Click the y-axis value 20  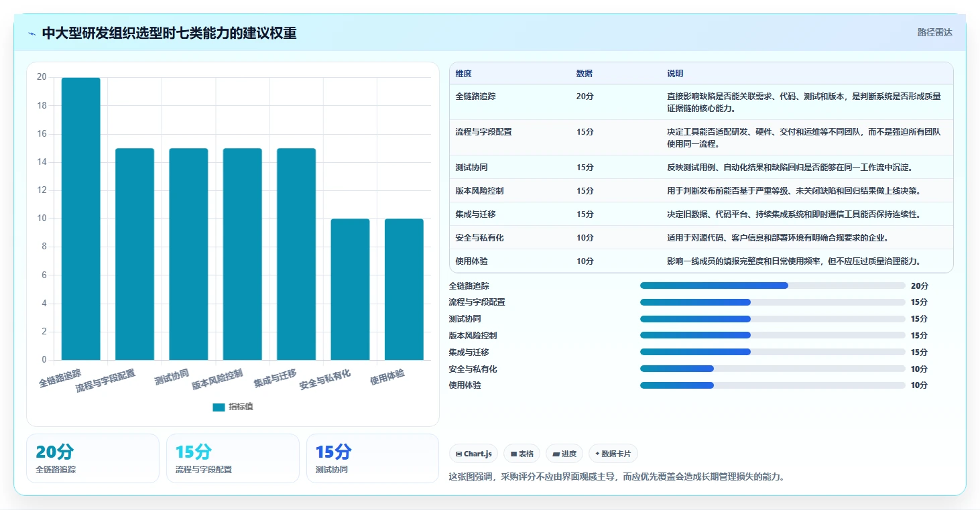click(x=42, y=77)
